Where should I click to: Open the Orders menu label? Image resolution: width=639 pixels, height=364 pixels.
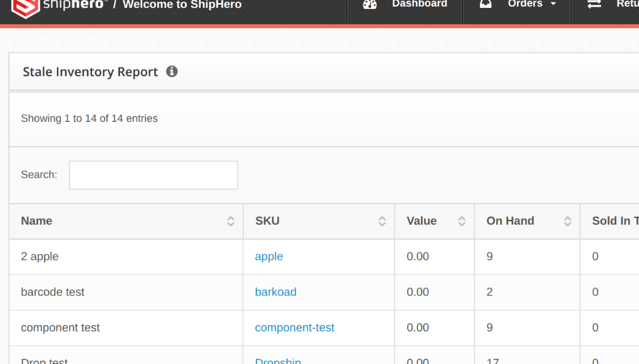[524, 4]
